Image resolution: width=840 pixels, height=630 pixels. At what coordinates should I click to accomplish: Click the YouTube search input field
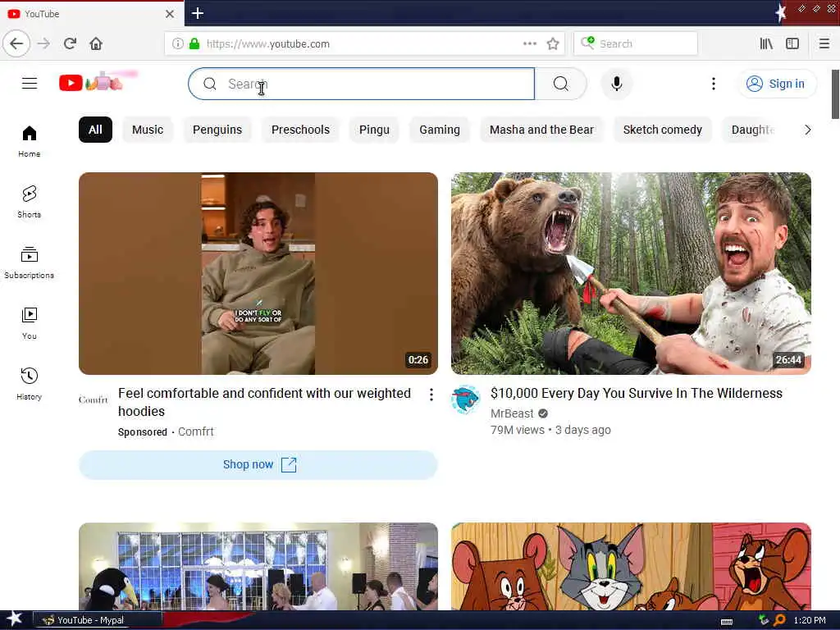[362, 84]
